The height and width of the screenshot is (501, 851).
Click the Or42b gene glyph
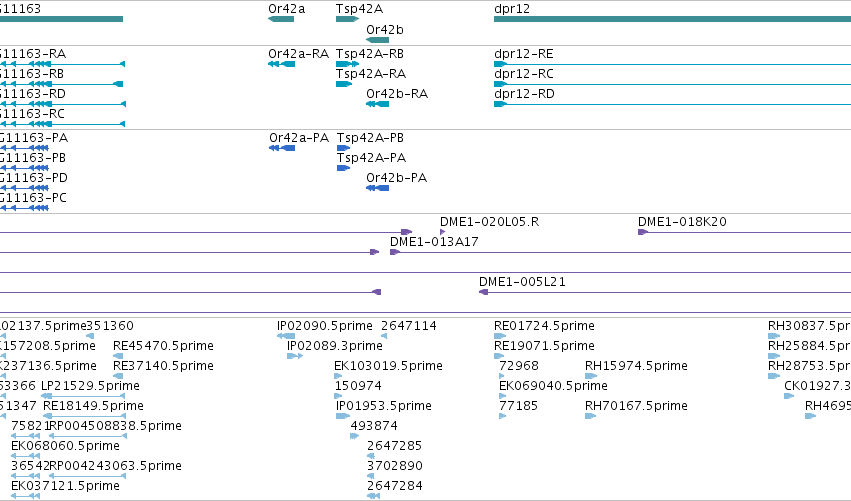click(x=378, y=40)
